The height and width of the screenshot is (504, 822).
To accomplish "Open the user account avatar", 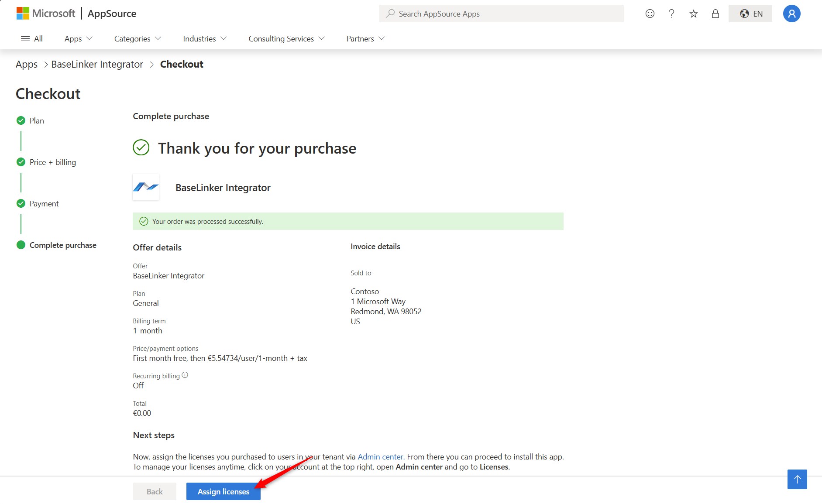I will pyautogui.click(x=791, y=14).
